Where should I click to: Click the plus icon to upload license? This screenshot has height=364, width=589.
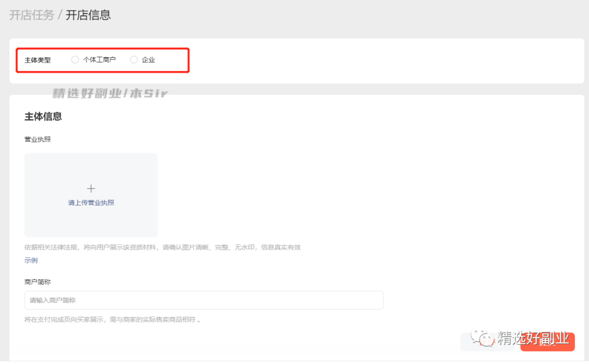[91, 189]
